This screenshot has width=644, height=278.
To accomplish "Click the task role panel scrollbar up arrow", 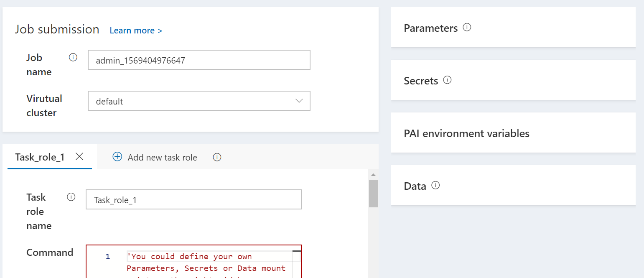I will click(x=373, y=175).
